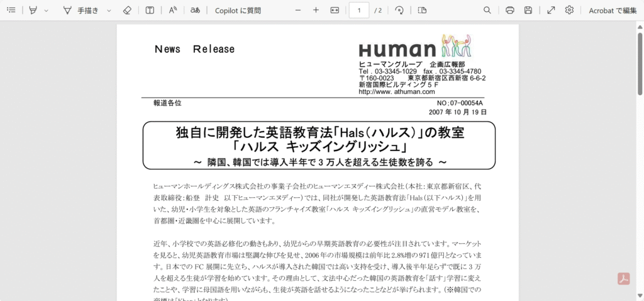Zoom in with the plus button
644x301 pixels.
[316, 10]
